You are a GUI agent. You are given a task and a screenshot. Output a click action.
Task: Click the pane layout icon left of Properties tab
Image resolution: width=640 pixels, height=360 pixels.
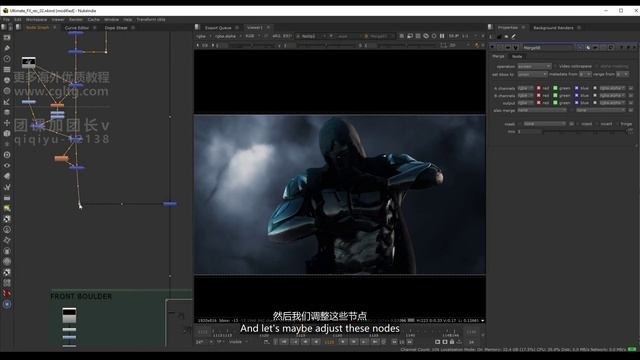pyautogui.click(x=491, y=27)
